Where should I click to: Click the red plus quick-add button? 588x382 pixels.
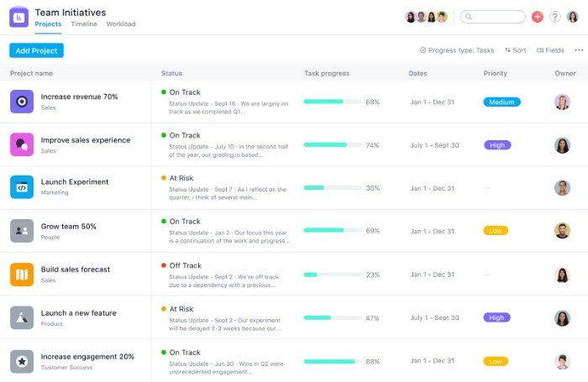tap(538, 17)
